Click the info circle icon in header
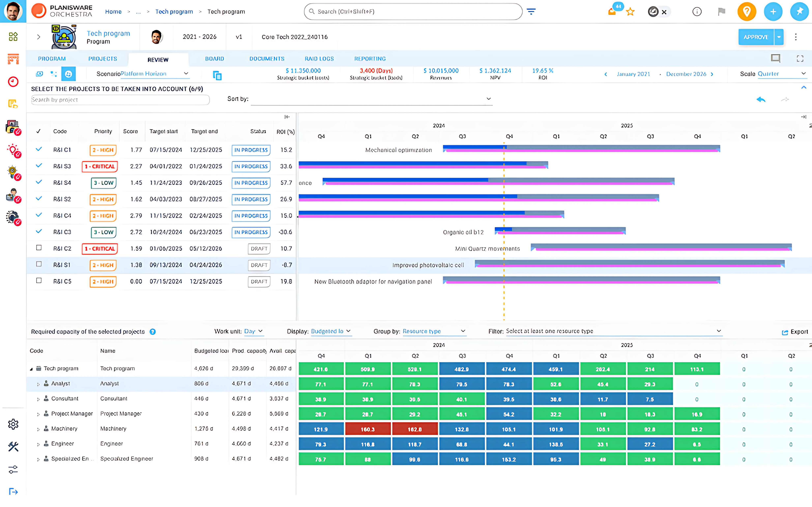This screenshot has height=507, width=812. [x=697, y=12]
